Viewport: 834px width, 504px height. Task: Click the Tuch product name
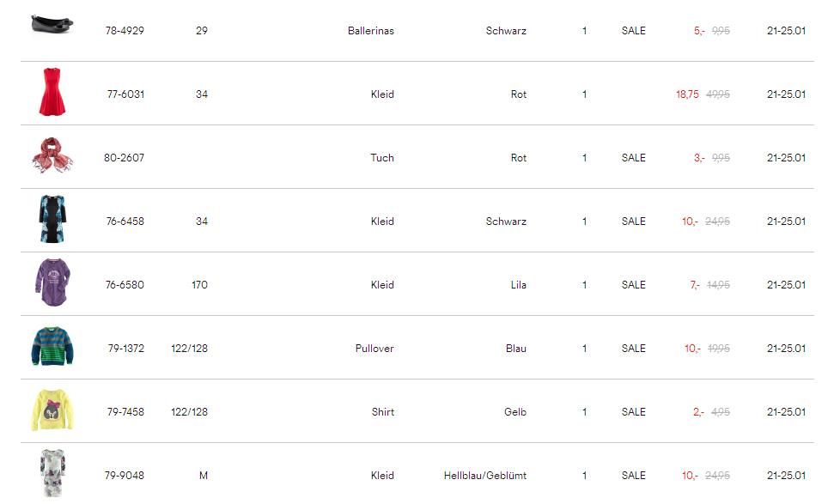click(x=382, y=158)
